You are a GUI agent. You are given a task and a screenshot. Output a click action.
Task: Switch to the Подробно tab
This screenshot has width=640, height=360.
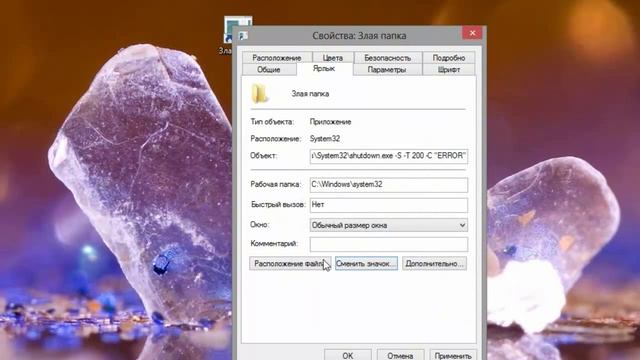pyautogui.click(x=449, y=58)
